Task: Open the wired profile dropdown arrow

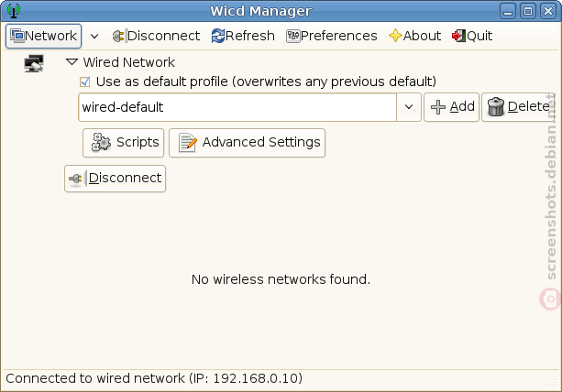Action: coord(409,107)
